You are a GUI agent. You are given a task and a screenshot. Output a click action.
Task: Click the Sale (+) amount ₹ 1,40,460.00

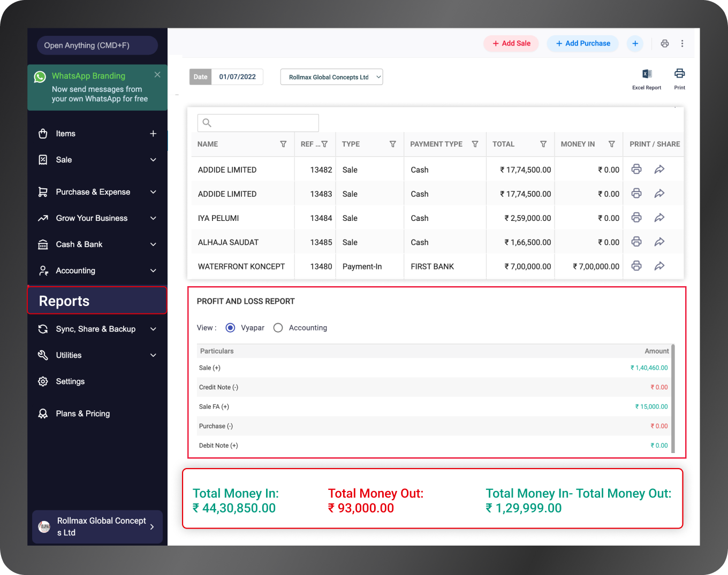click(x=649, y=368)
